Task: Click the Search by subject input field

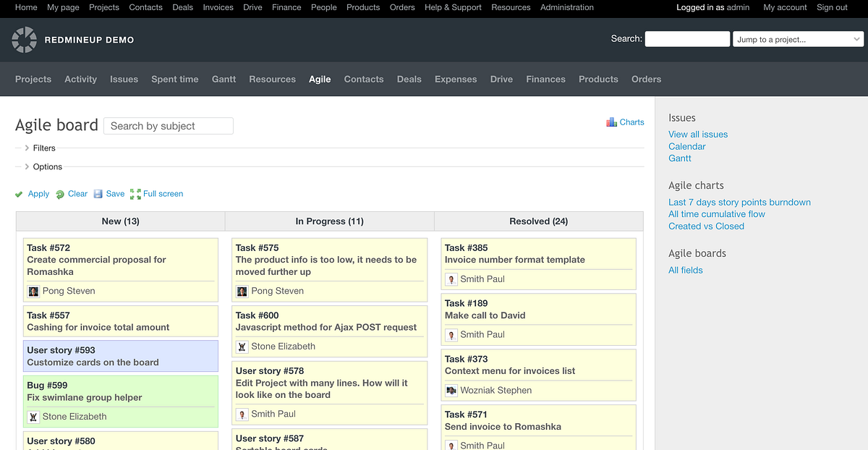Action: click(168, 125)
